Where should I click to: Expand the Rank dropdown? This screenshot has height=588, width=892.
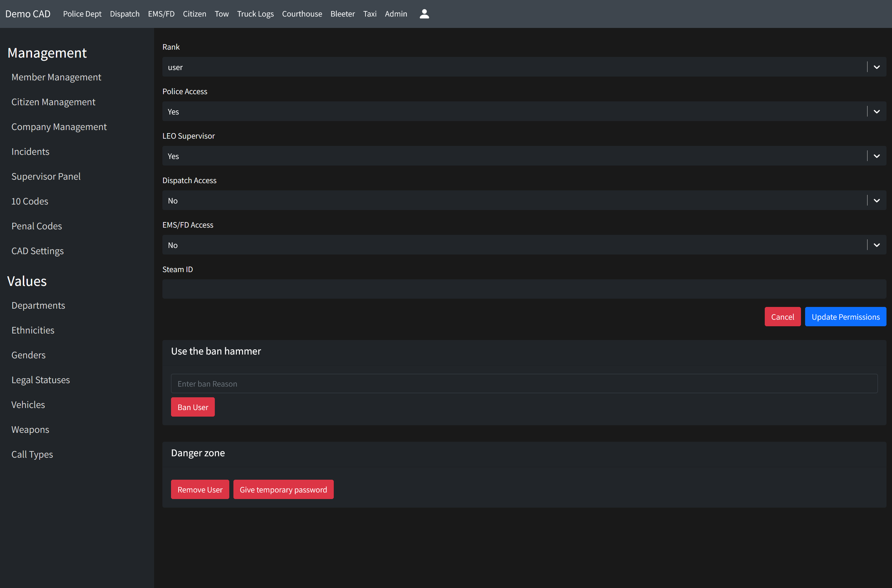[x=877, y=66]
